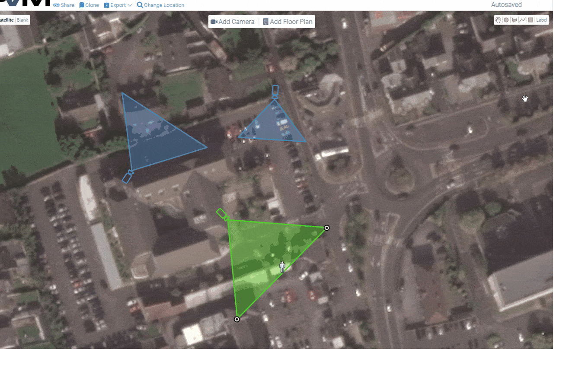588x371 pixels.
Task: Select the top blue camera icon
Action: (x=275, y=91)
